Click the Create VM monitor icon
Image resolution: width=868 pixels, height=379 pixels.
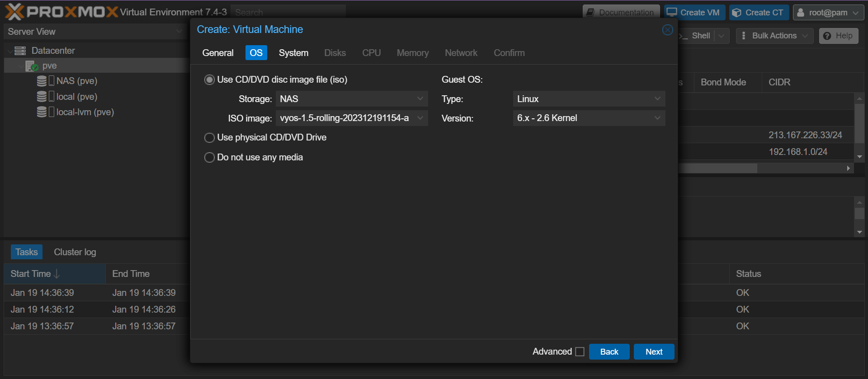click(672, 12)
